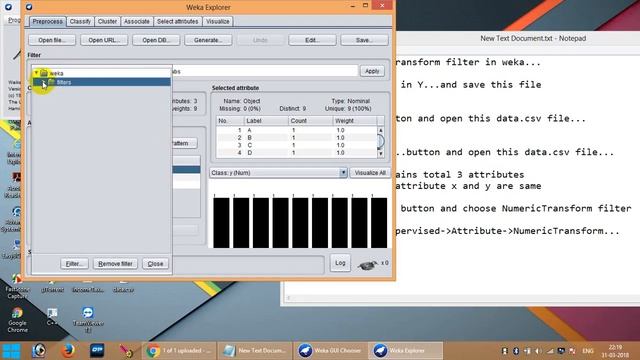Open Firefox from the taskbar
This screenshot has height=360, width=640.
pos(68,351)
